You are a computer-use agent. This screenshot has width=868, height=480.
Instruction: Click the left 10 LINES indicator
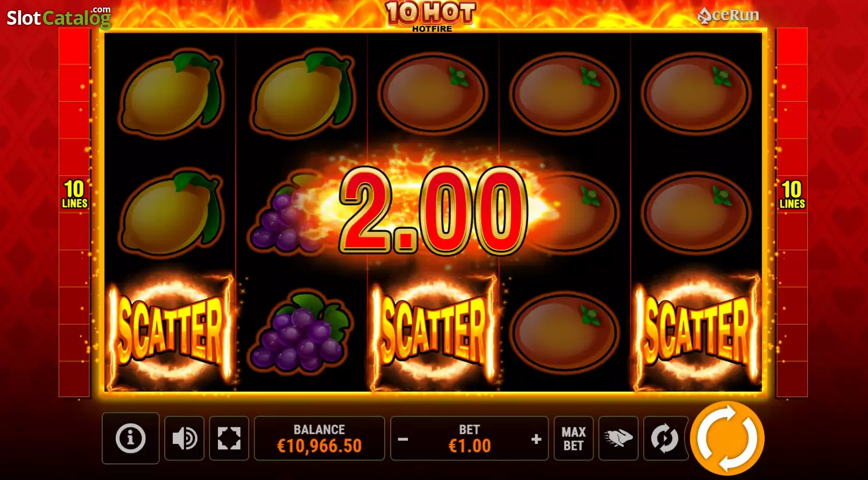[x=74, y=194]
